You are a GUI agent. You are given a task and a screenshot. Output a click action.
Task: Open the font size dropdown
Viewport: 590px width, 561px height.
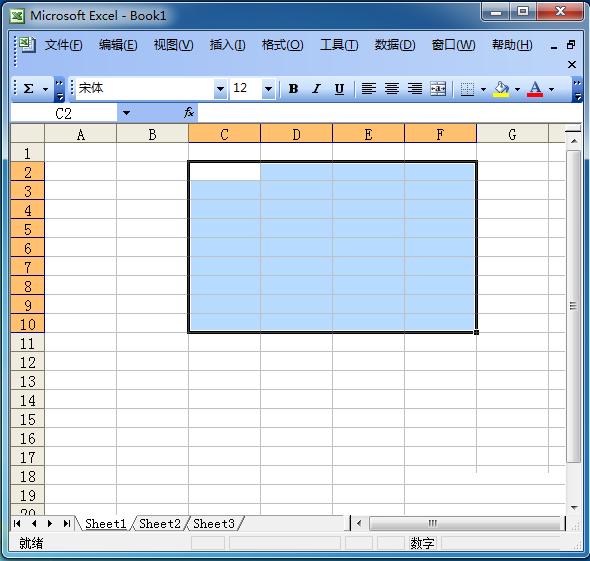[268, 89]
